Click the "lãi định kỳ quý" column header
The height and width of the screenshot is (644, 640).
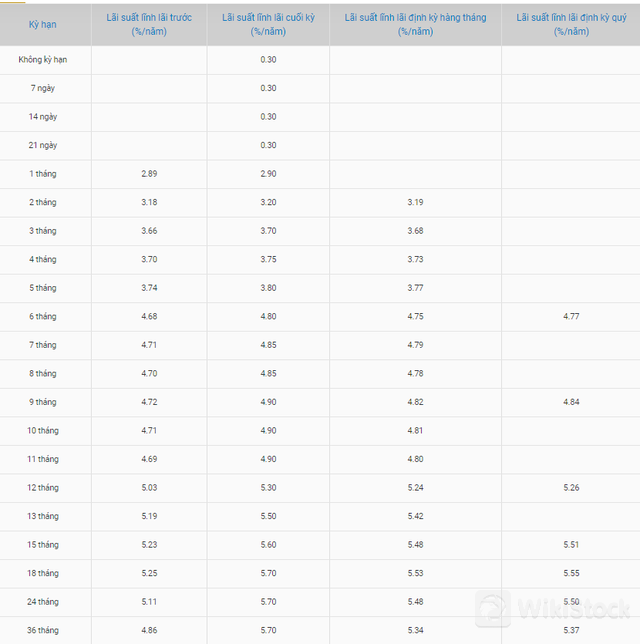[571, 24]
